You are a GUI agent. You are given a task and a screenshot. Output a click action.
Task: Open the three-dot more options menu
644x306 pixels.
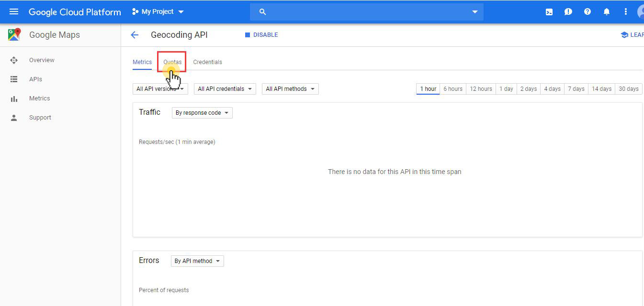click(625, 12)
